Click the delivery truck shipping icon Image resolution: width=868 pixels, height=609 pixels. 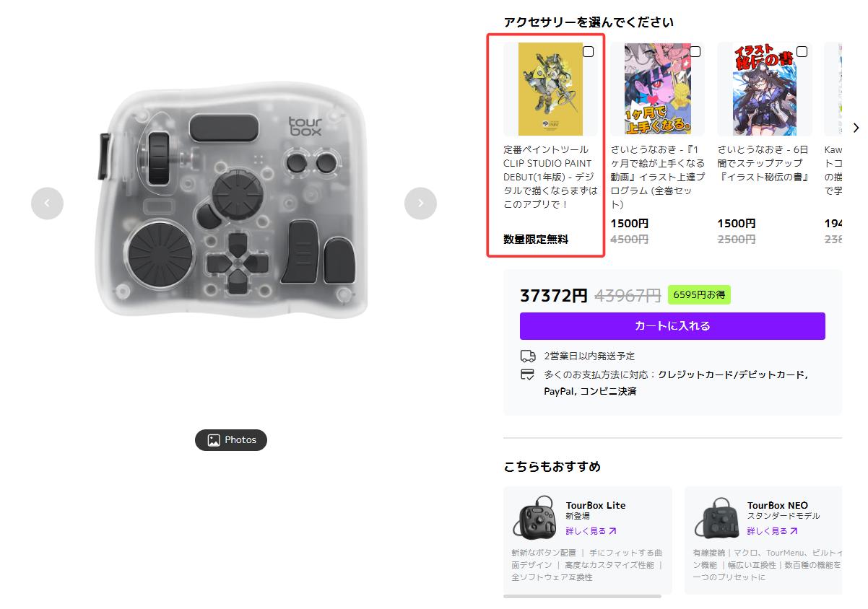pyautogui.click(x=528, y=356)
